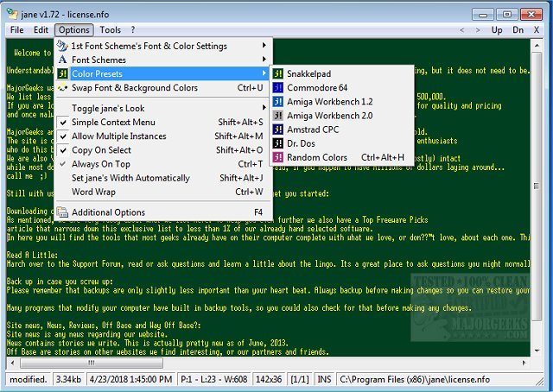Toggle Simple Context Menu option
This screenshot has height=392, width=553.
pyautogui.click(x=163, y=122)
